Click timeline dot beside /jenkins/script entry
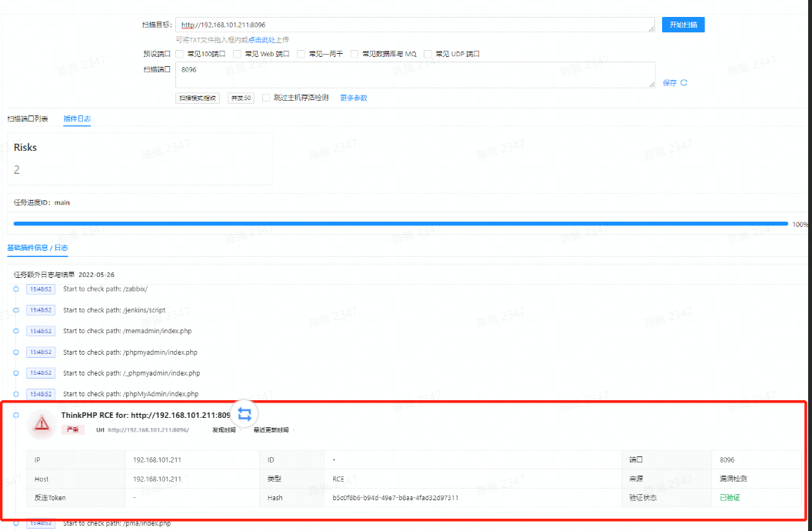Screen dimensions: 812x531 (x=15, y=310)
